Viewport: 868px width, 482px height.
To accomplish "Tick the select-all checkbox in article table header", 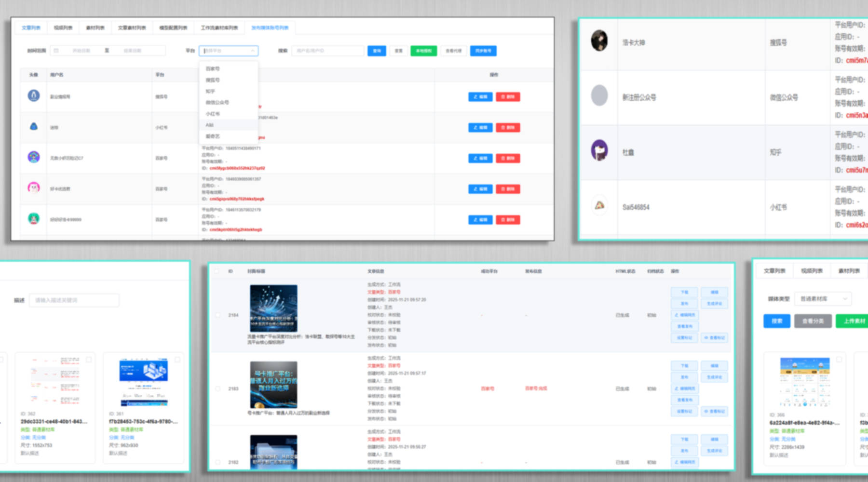I will tap(217, 271).
